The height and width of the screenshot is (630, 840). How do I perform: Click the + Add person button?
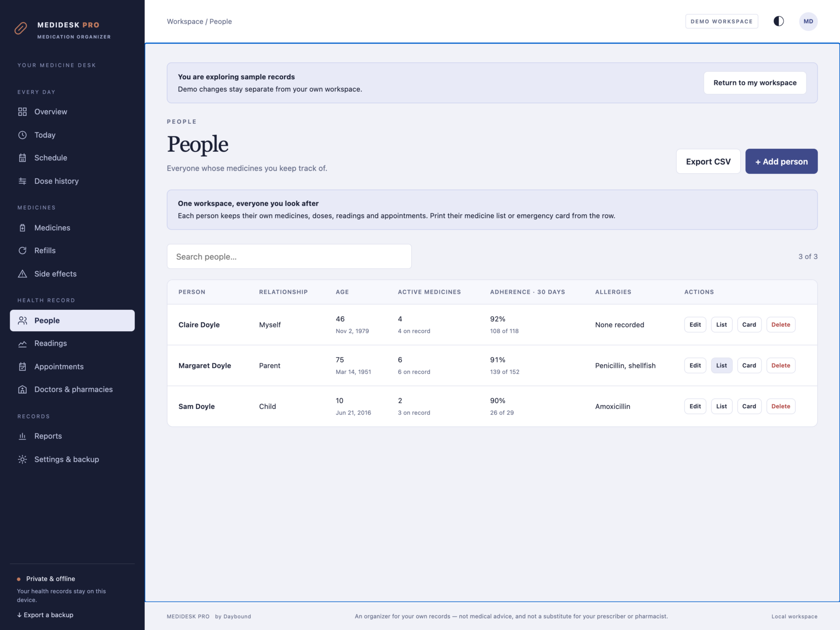(781, 161)
